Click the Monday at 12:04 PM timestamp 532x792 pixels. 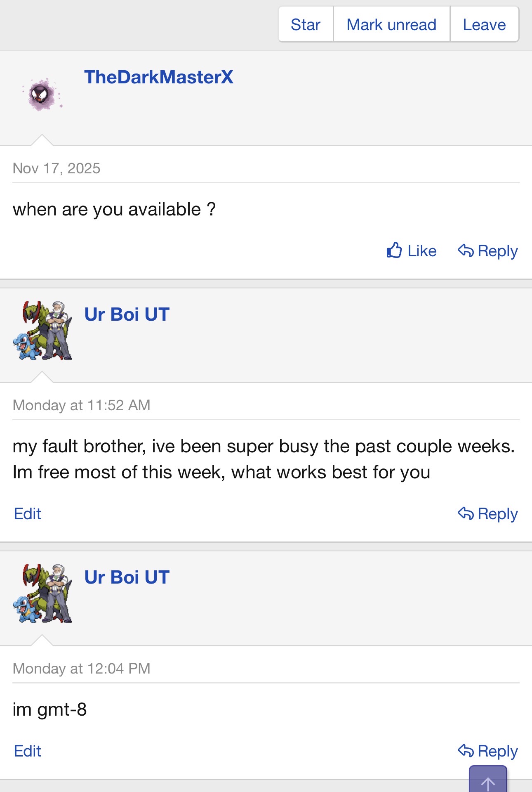(81, 669)
